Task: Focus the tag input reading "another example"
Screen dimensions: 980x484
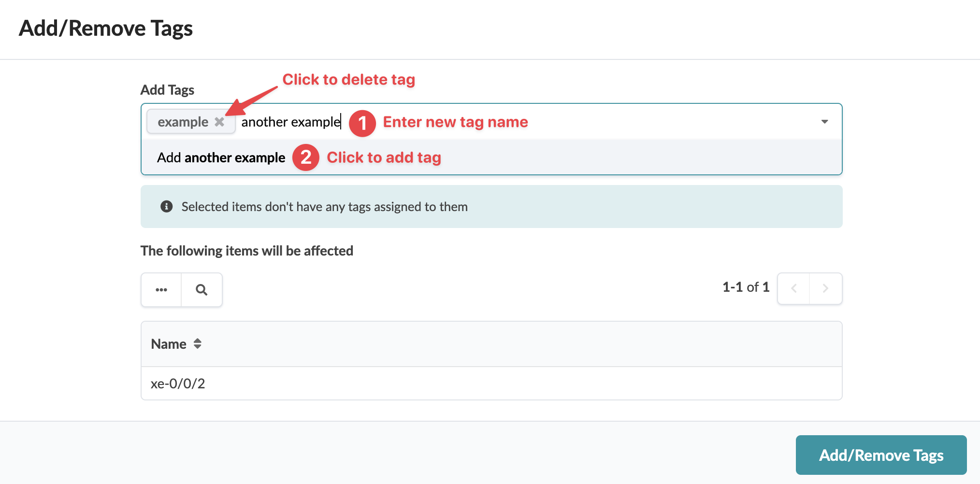Action: click(x=290, y=122)
